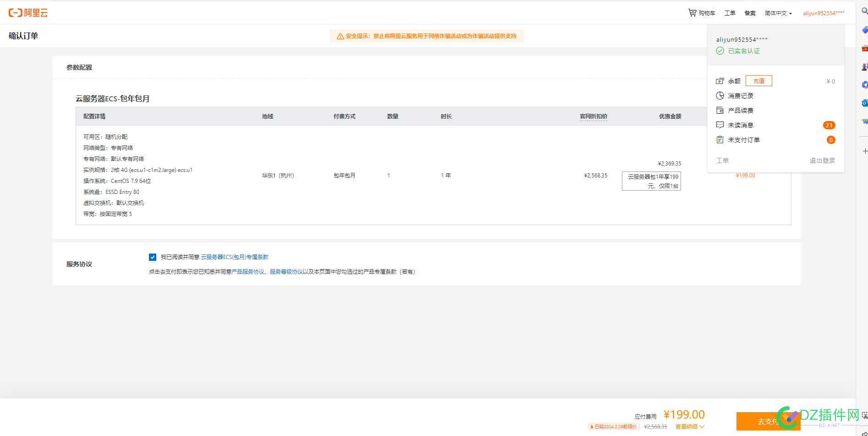Click the 实例规格 ecs.u1 specification line
The image size is (868, 436).
(x=138, y=170)
